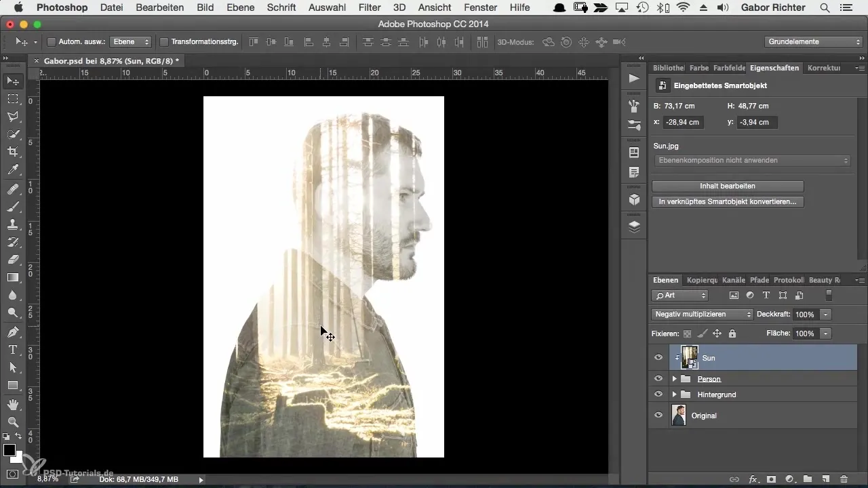Open the Ebene auto-select dropdown
This screenshot has height=488, width=868.
pyautogui.click(x=130, y=42)
